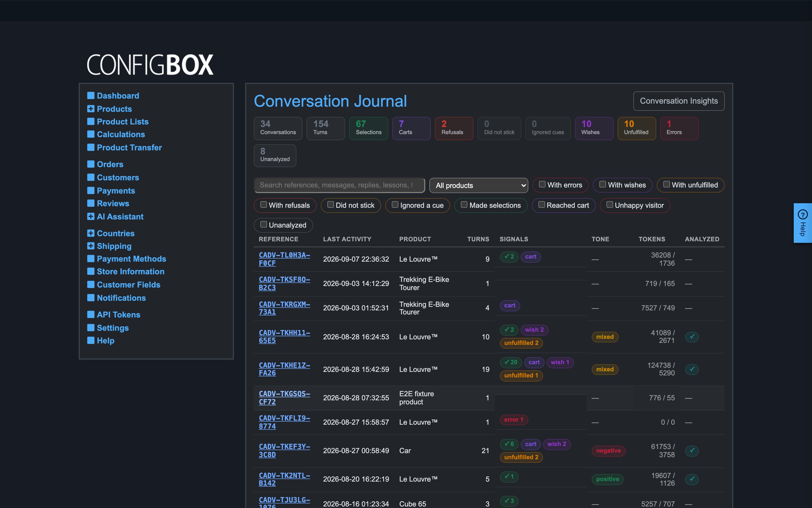Toggle the Did not stick checkbox

[x=330, y=205]
